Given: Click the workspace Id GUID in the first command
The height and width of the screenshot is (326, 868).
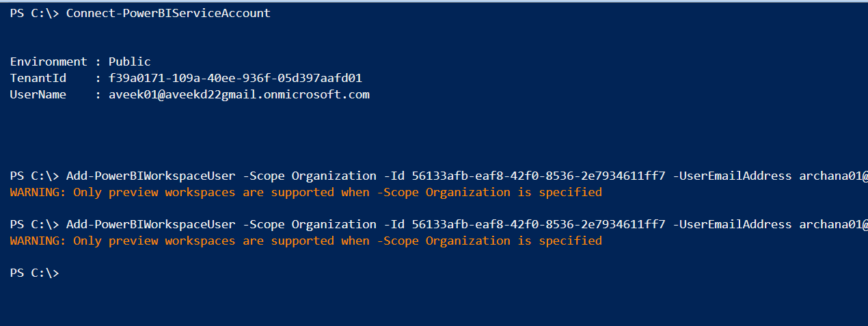Looking at the screenshot, I should [538, 176].
